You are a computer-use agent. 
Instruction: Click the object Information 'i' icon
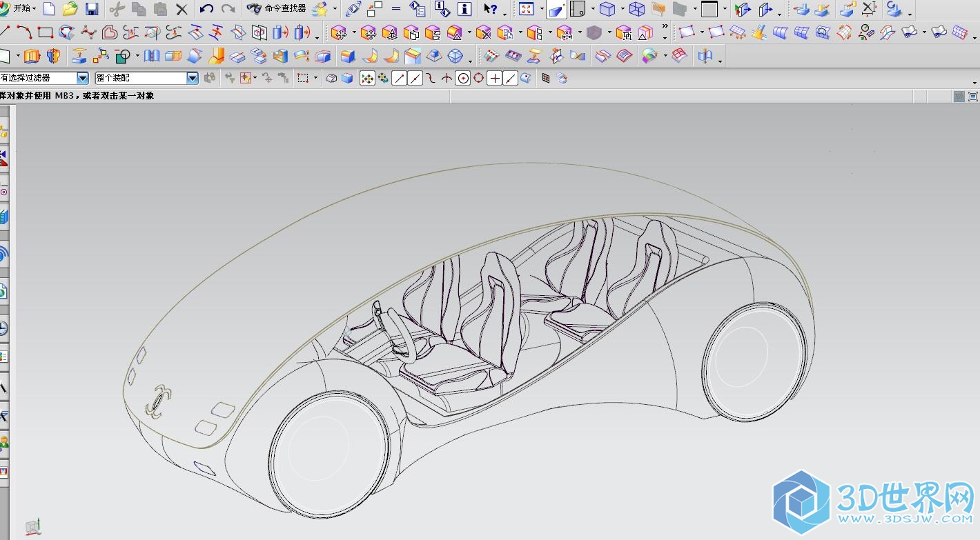pos(465,9)
